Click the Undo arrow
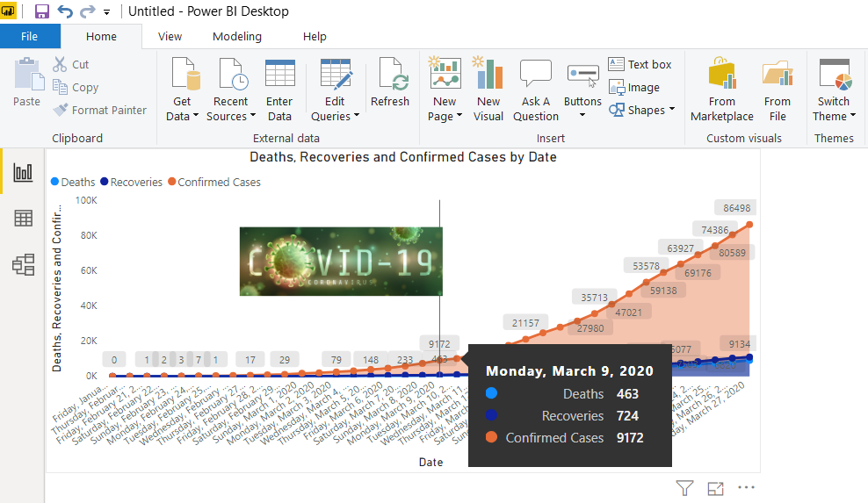The width and height of the screenshot is (868, 503). click(65, 11)
